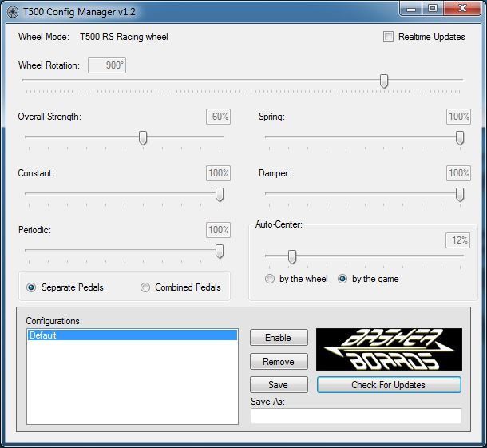The image size is (487, 448).
Task: Click the Constant slider handle
Action: 220,195
